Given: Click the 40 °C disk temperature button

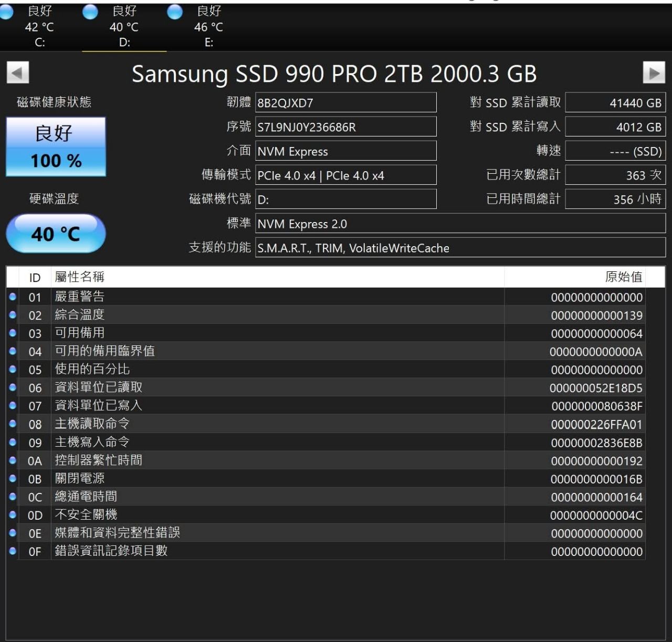Looking at the screenshot, I should 56,234.
